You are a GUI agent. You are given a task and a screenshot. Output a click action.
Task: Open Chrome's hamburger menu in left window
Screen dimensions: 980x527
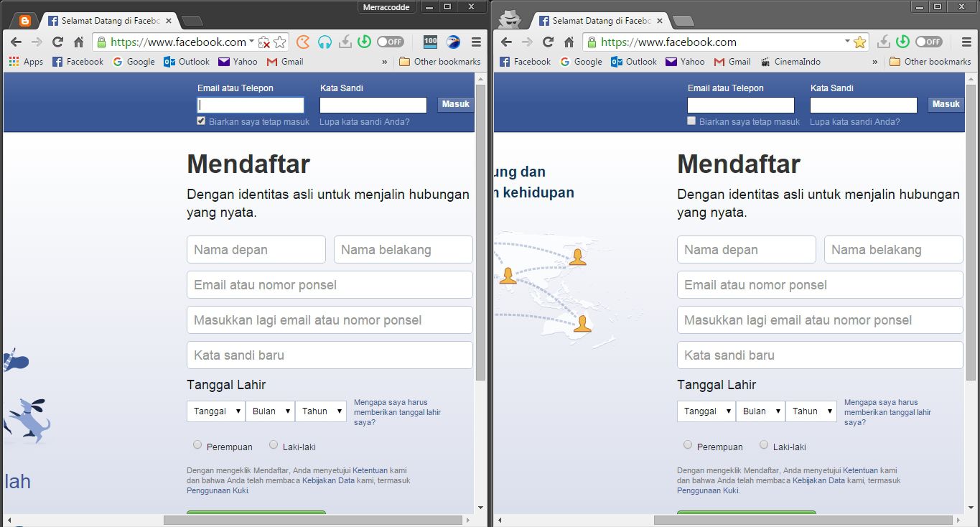(475, 42)
